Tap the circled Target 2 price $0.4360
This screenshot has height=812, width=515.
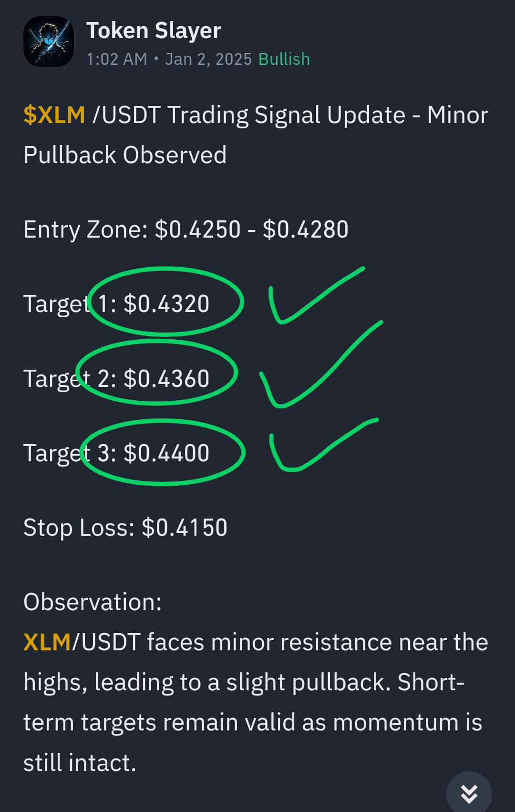[166, 378]
